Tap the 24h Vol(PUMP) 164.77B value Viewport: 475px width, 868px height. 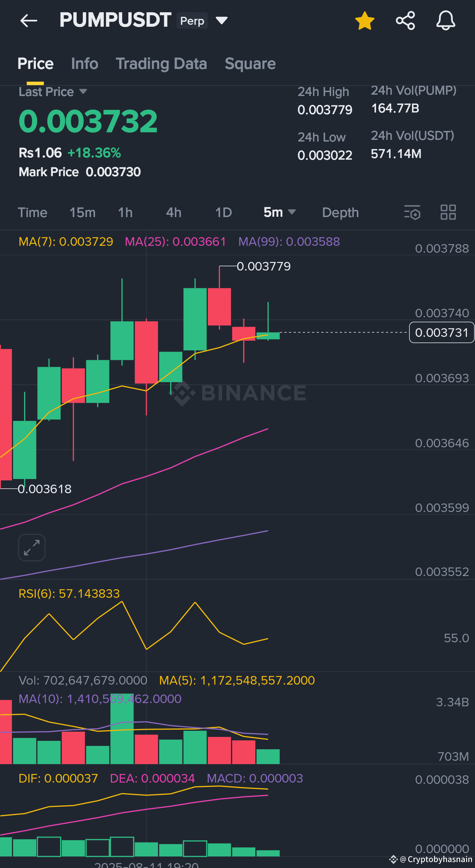coord(395,109)
